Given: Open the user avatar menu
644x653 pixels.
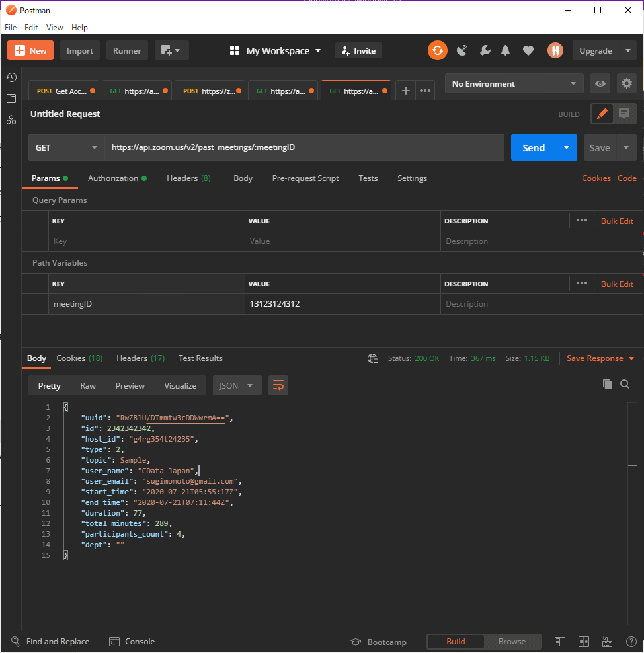Looking at the screenshot, I should (555, 51).
